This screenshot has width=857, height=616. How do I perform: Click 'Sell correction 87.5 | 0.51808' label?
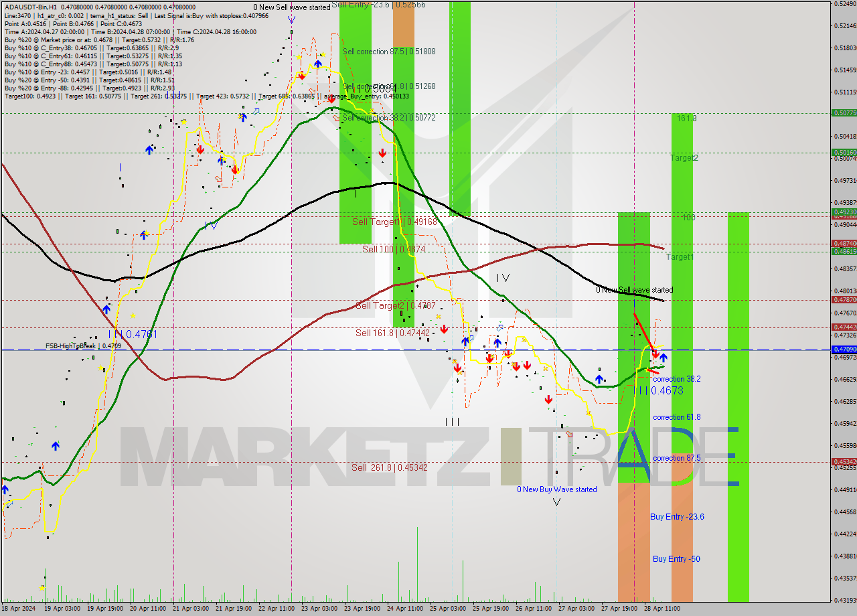(389, 52)
